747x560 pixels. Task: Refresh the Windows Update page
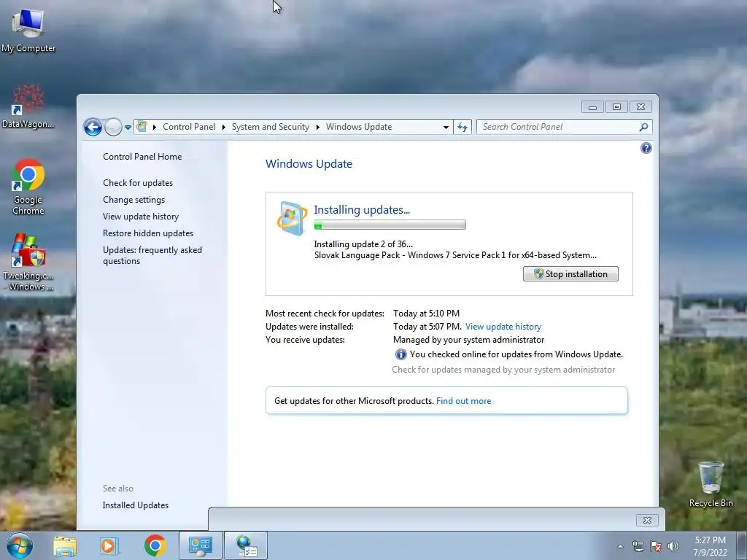coord(462,127)
